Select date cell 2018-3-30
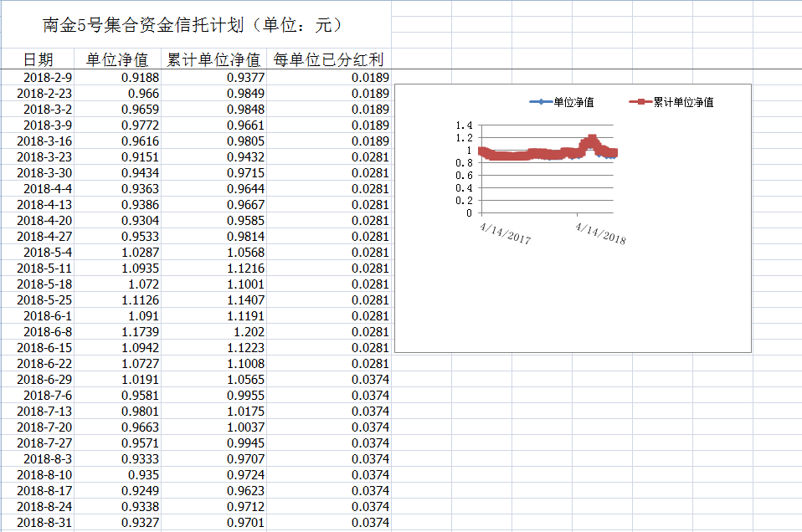This screenshot has height=532, width=802. tap(39, 173)
